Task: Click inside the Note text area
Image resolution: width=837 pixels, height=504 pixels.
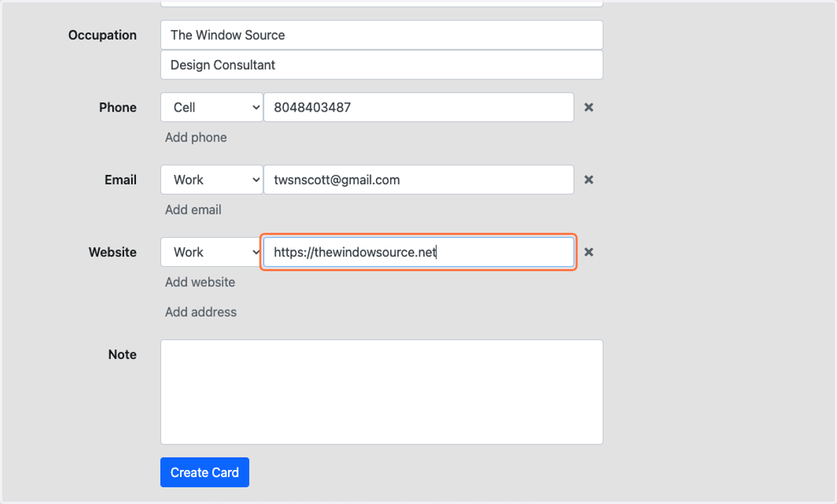Action: pyautogui.click(x=382, y=392)
